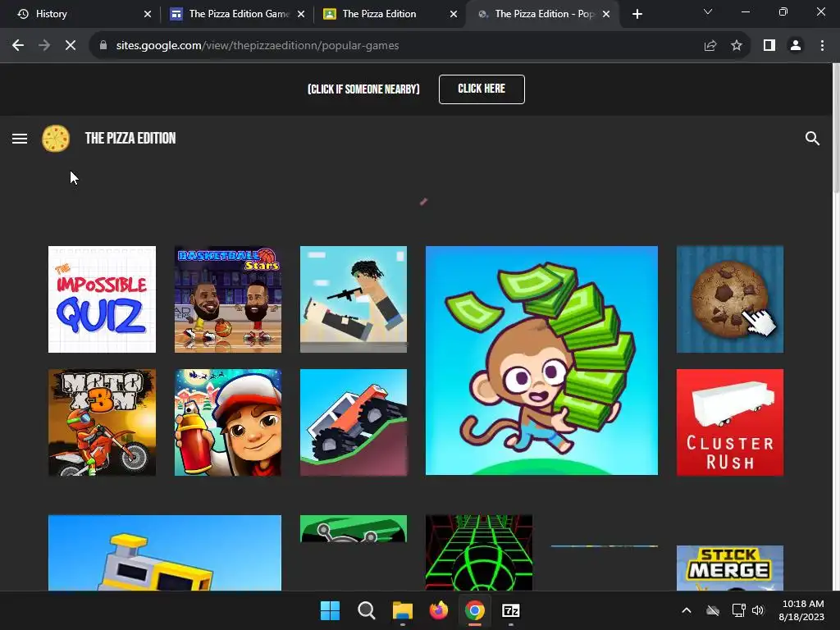Share this page via share icon
840x630 pixels.
pos(710,46)
